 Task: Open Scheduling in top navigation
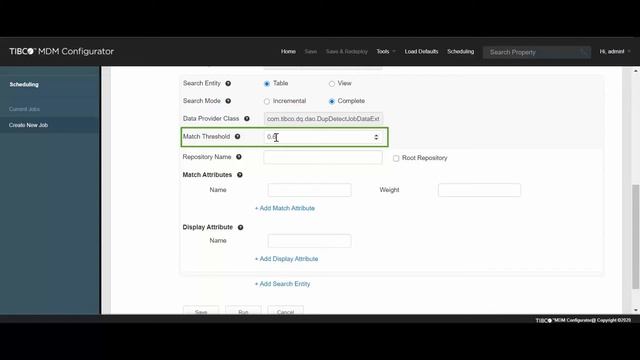pos(460,51)
